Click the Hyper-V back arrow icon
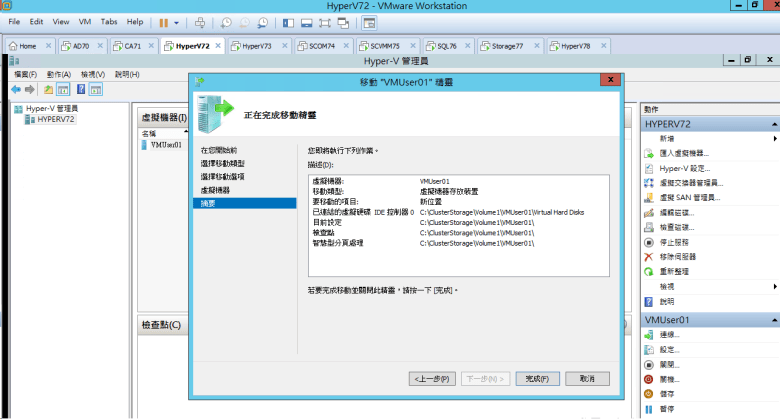Screen dimensions: 780x419 click(x=16, y=89)
